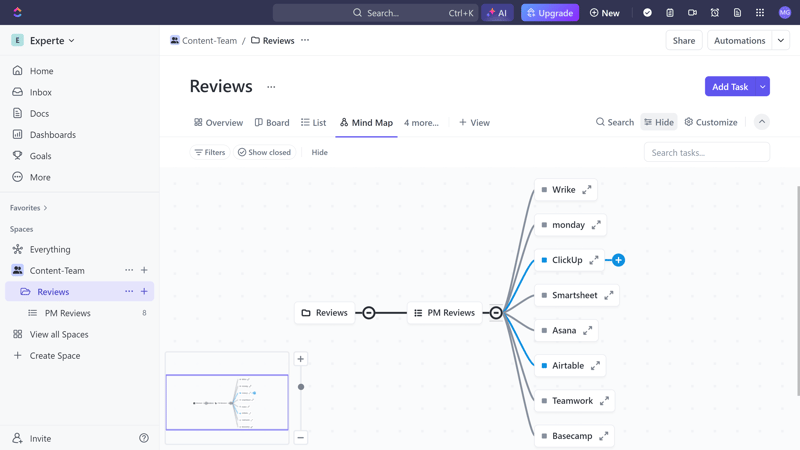This screenshot has height=450, width=800.
Task: Toggle Show closed tasks
Action: pos(264,152)
